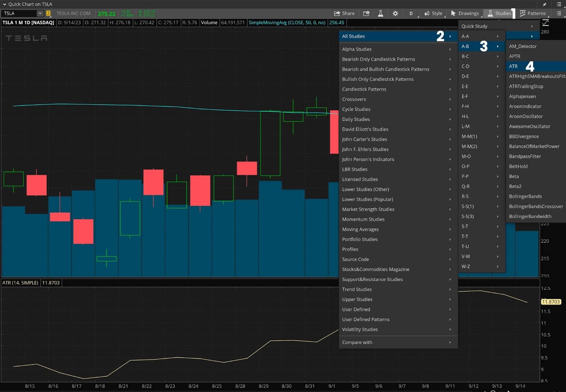Click the yellow link number 2 icon
This screenshot has width=566, height=392.
point(48,13)
